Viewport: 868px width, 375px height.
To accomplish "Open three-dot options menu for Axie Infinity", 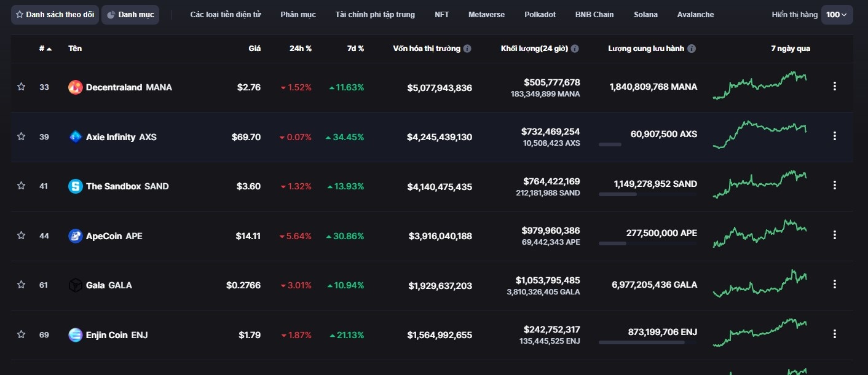I will click(x=834, y=136).
